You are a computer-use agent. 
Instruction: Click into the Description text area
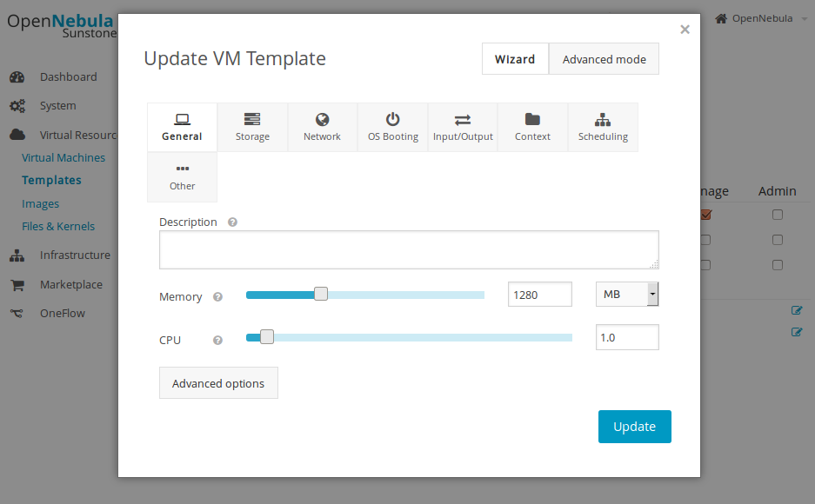(x=408, y=249)
